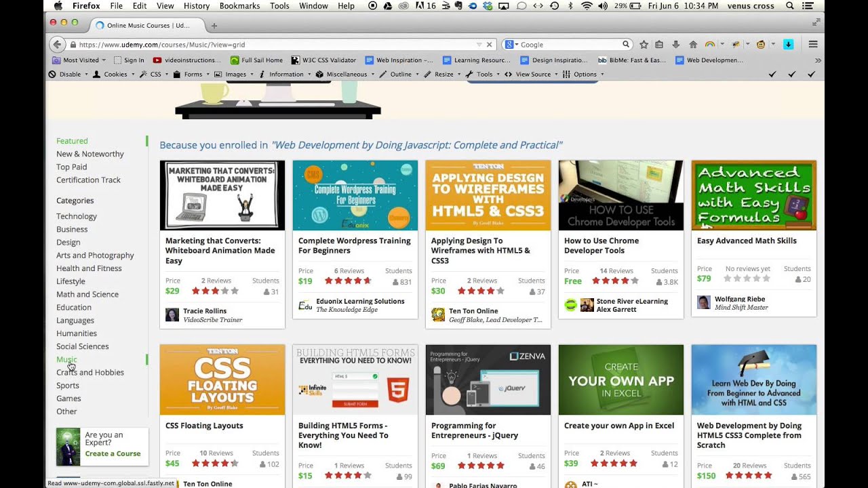Expand the Cookies dropdown menu

point(114,75)
